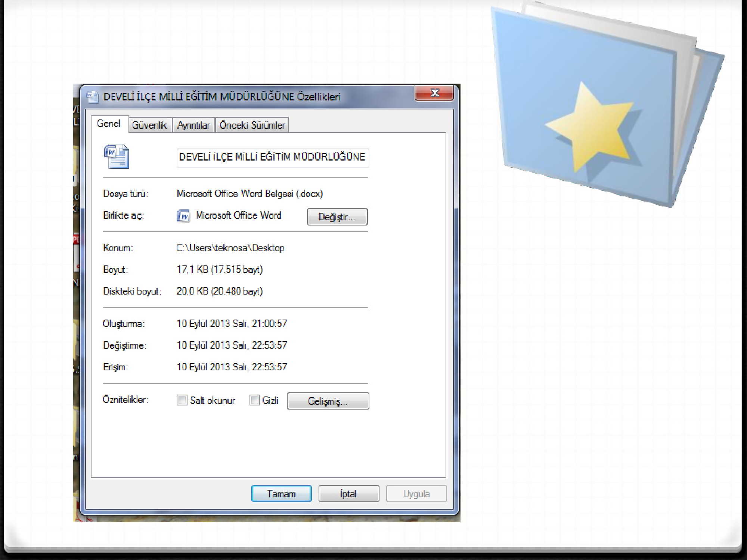747x560 pixels.
Task: Click the file name text field
Action: click(x=272, y=157)
